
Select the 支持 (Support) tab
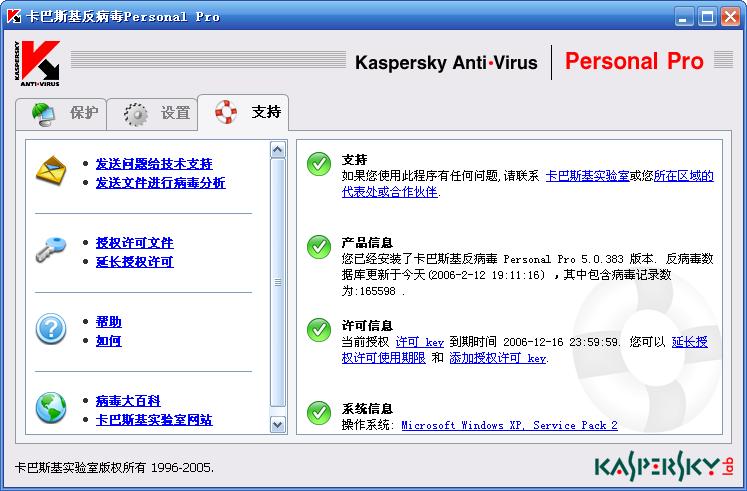coord(243,112)
